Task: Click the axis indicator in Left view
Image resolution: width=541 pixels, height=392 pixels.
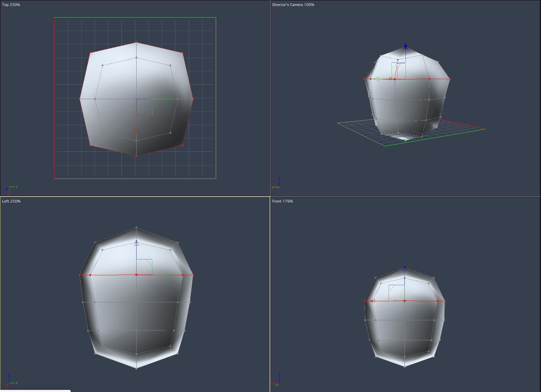Action: pyautogui.click(x=12, y=380)
